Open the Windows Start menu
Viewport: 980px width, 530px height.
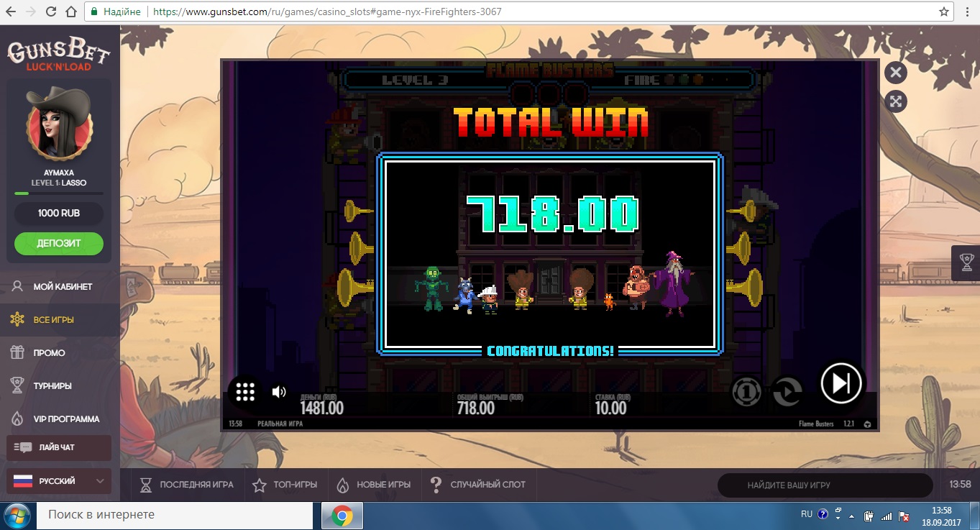[x=18, y=516]
